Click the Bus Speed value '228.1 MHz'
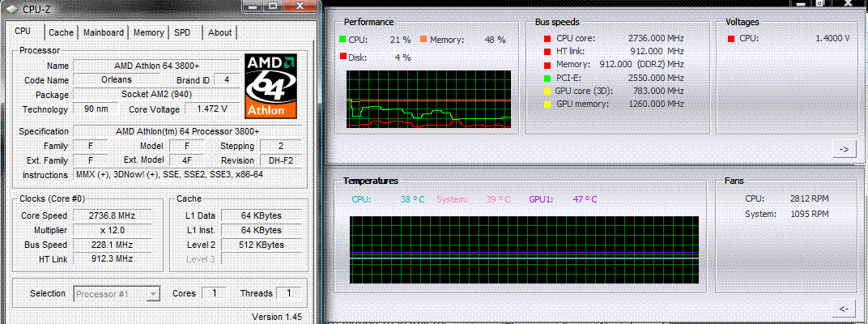 112,245
